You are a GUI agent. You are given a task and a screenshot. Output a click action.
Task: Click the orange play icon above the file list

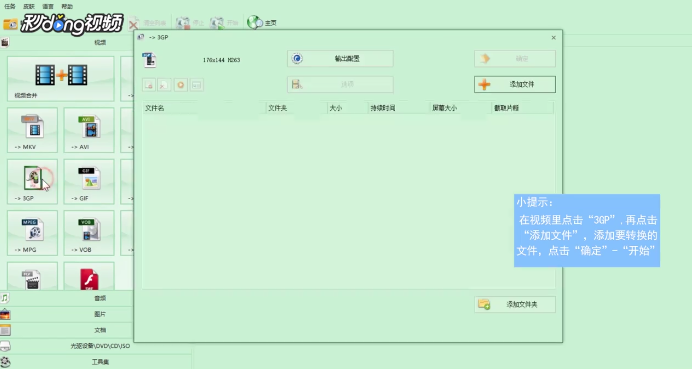tap(181, 85)
